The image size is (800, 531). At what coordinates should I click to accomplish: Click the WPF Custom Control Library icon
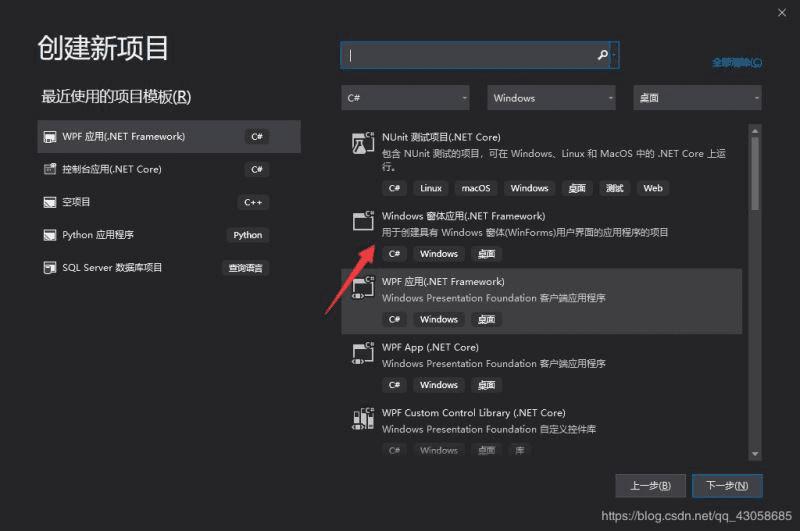point(363,419)
